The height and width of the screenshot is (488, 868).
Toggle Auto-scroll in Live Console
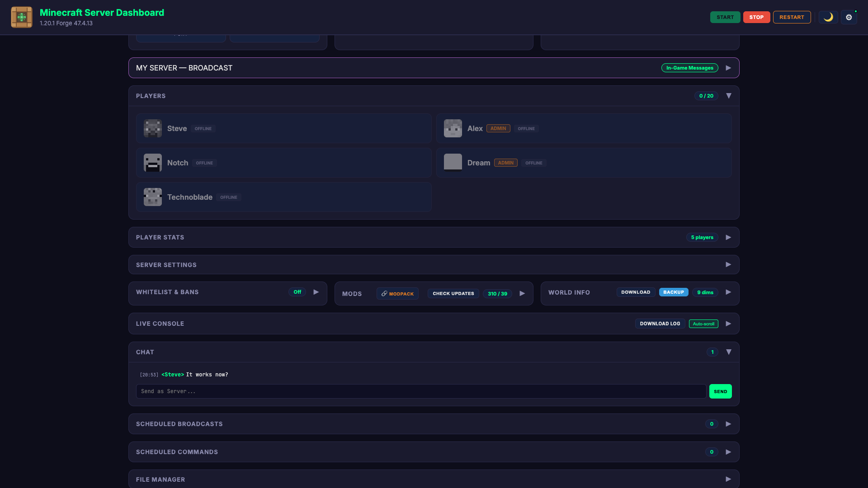(703, 324)
